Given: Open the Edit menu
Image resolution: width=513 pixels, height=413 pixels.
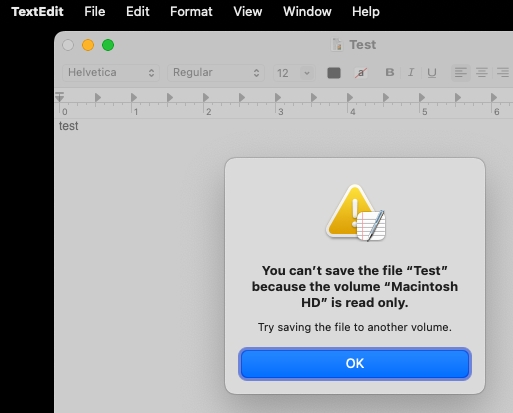Looking at the screenshot, I should [x=137, y=12].
